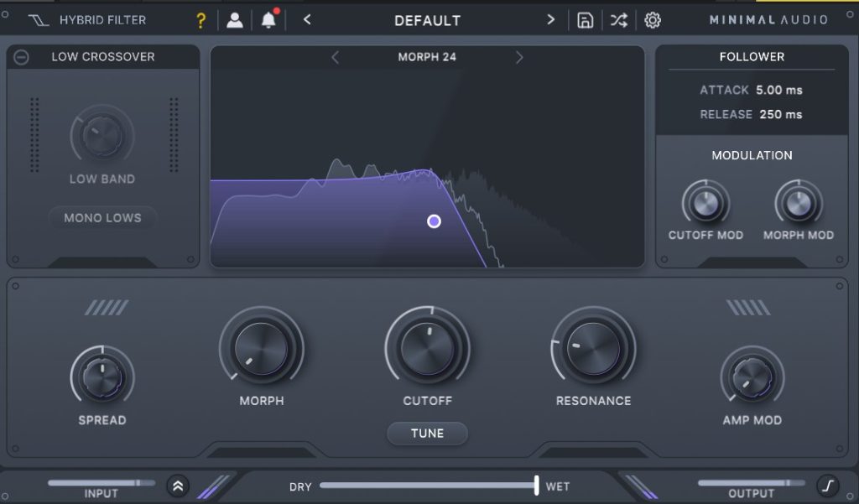Image resolution: width=859 pixels, height=504 pixels.
Task: Toggle the Low Crossover power button
Action: pyautogui.click(x=22, y=57)
